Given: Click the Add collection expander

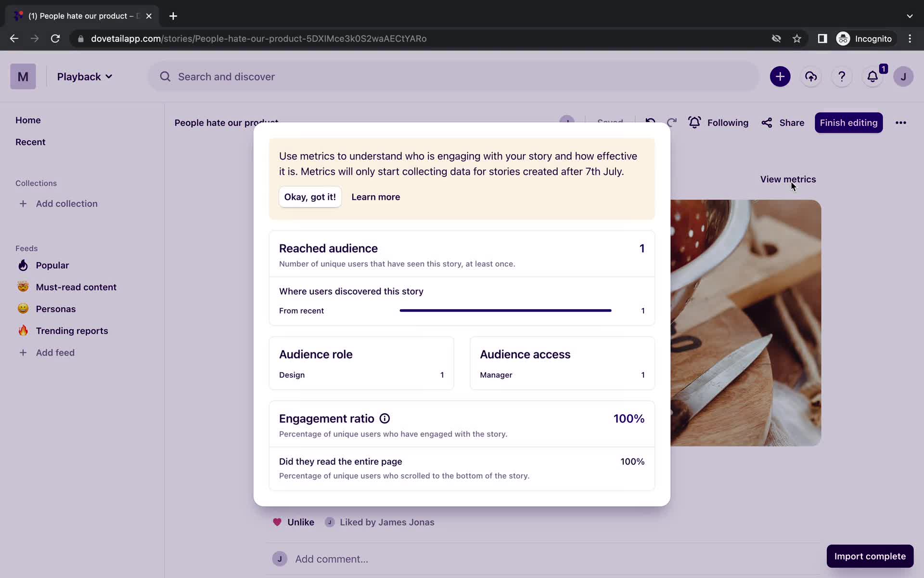Looking at the screenshot, I should pyautogui.click(x=23, y=204).
